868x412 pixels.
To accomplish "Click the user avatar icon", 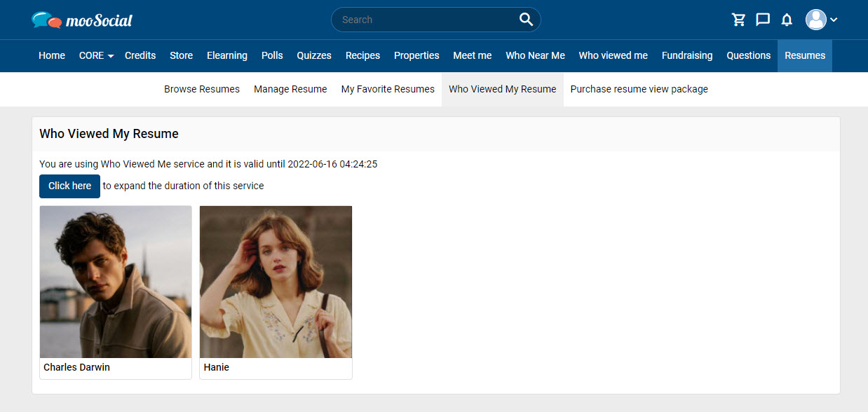I will point(816,20).
